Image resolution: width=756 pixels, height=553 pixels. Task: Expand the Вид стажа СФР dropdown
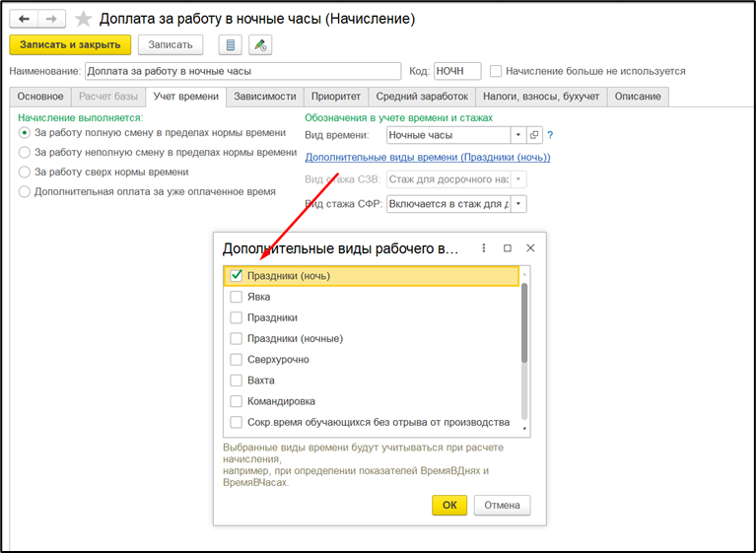pos(518,204)
